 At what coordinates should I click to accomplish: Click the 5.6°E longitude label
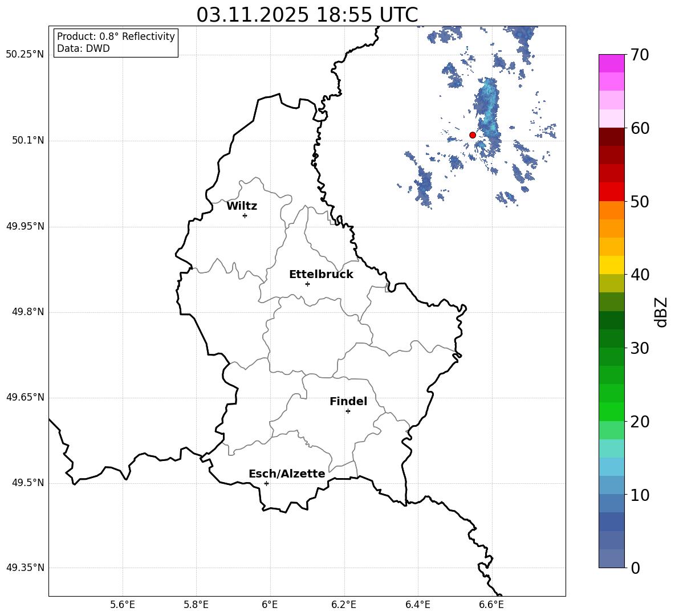[x=123, y=605]
